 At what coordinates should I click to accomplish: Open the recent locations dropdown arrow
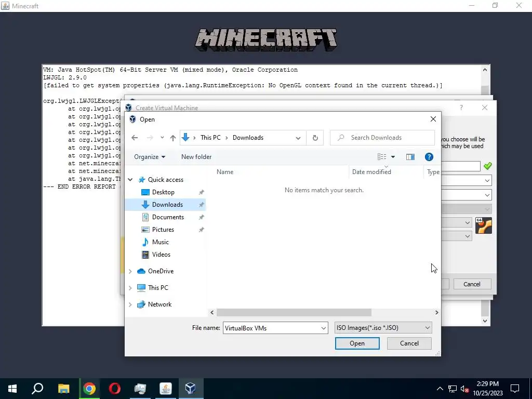(162, 137)
